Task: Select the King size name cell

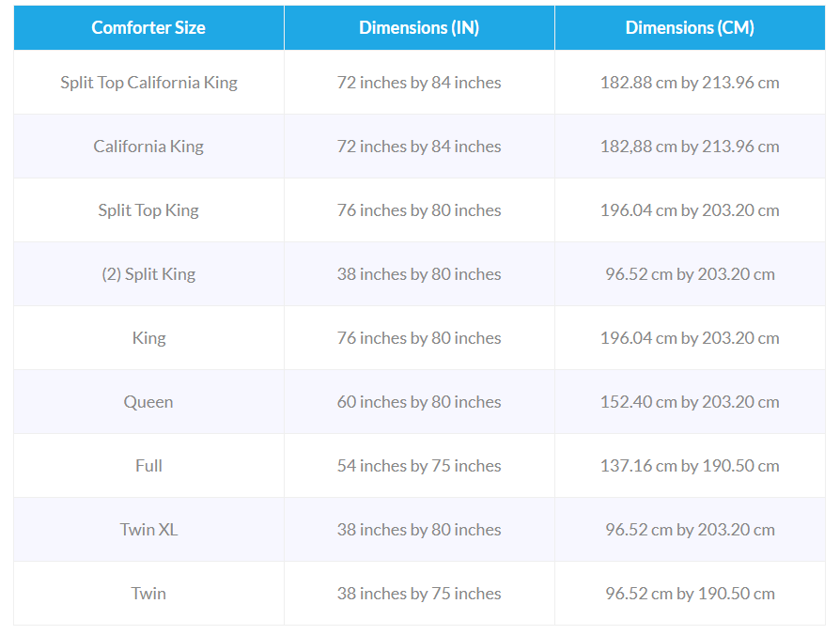Action: (x=148, y=338)
